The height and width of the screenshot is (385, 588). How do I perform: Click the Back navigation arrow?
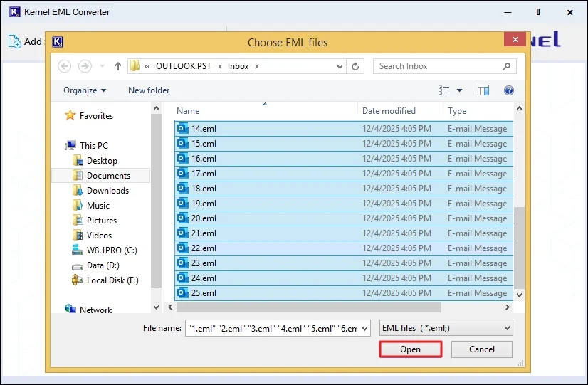tap(64, 66)
